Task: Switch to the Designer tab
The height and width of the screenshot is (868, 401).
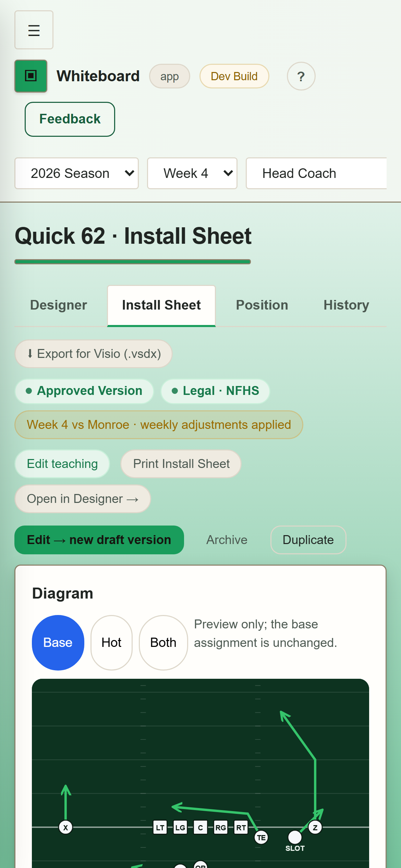Action: pyautogui.click(x=59, y=305)
